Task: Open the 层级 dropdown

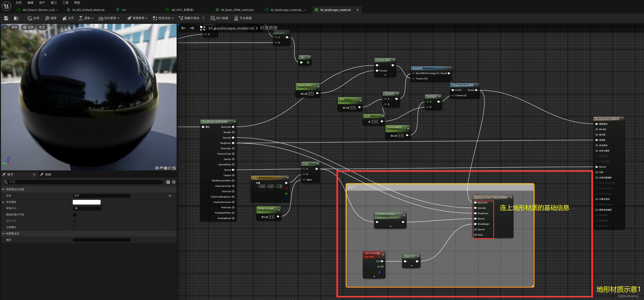Action: point(86,18)
